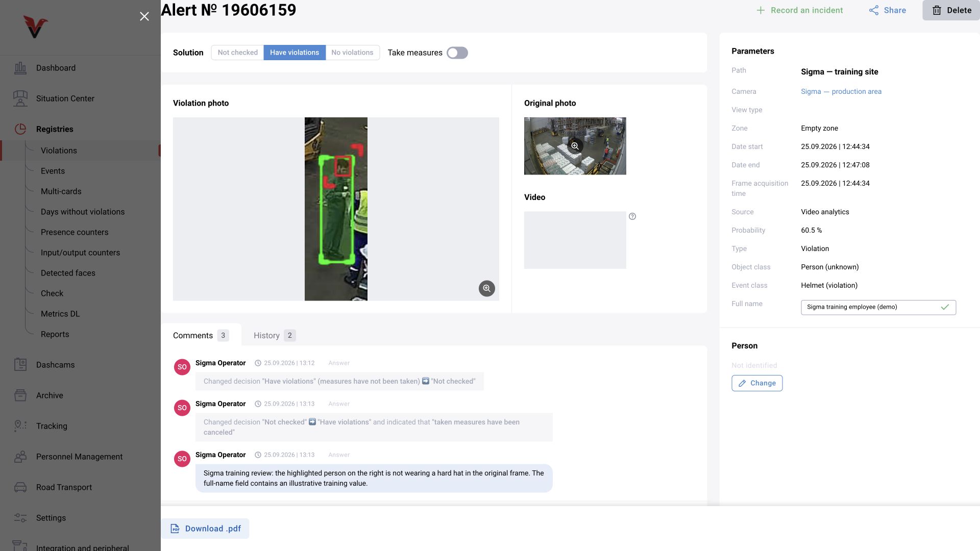
Task: Open Detected faces registry
Action: [68, 273]
